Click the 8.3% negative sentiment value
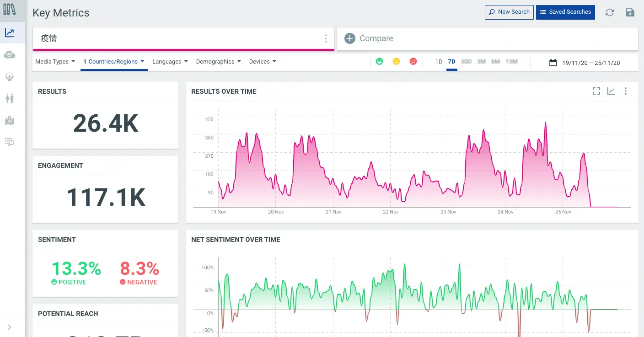This screenshot has width=644, height=337. pyautogui.click(x=140, y=268)
